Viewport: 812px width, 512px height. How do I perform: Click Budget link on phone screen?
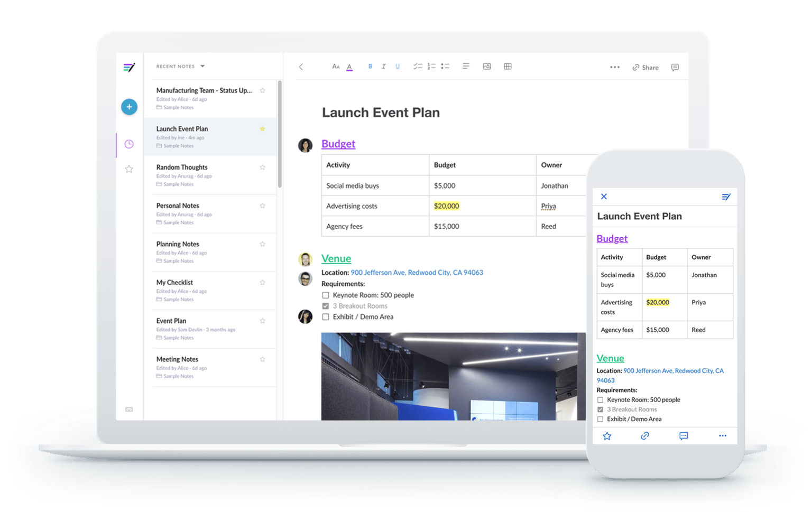pyautogui.click(x=612, y=238)
